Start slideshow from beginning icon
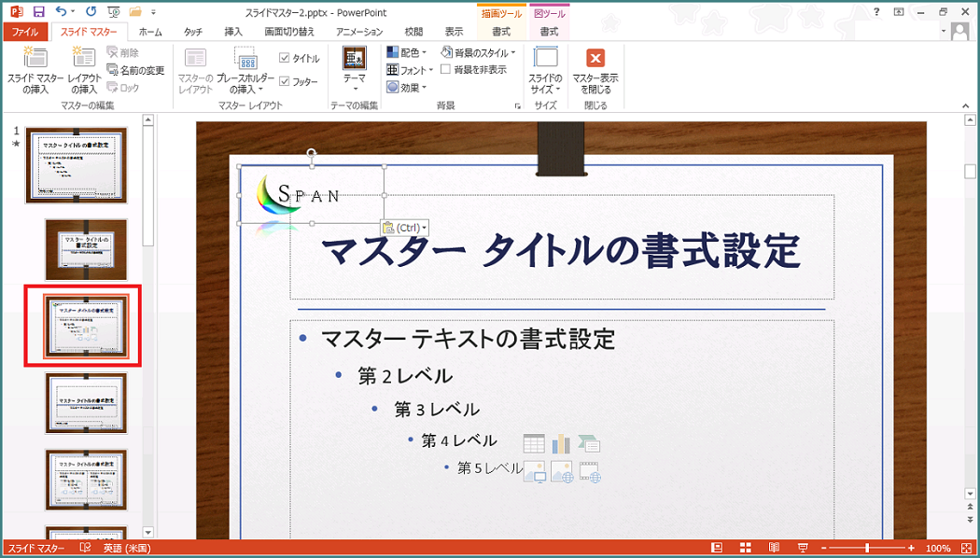This screenshot has height=558, width=980. (113, 11)
